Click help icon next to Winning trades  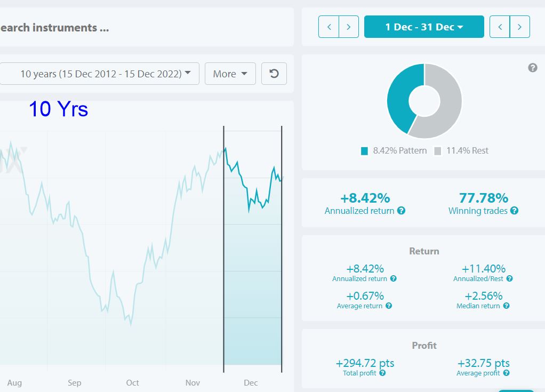click(515, 211)
